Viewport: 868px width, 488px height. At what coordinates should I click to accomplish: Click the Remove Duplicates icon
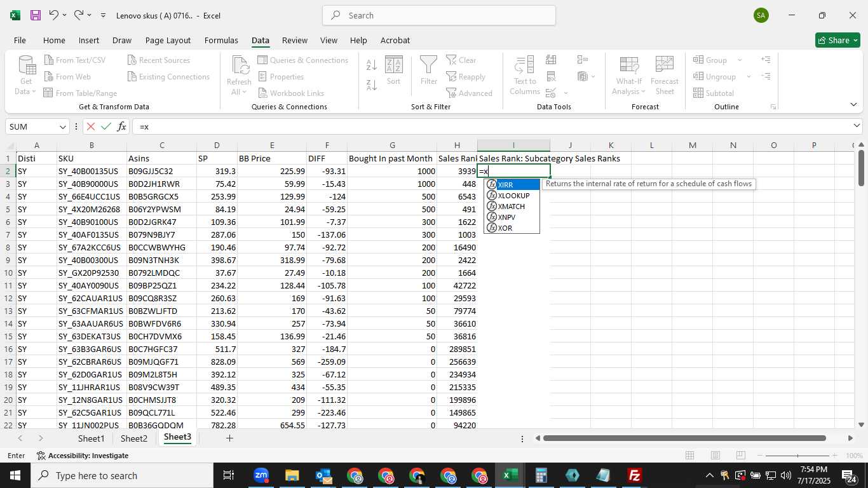click(551, 77)
